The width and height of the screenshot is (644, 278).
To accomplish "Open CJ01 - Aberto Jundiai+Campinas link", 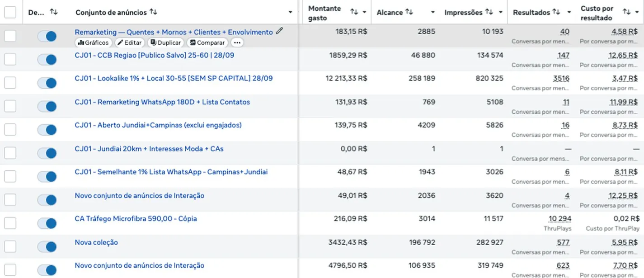I will [x=158, y=125].
